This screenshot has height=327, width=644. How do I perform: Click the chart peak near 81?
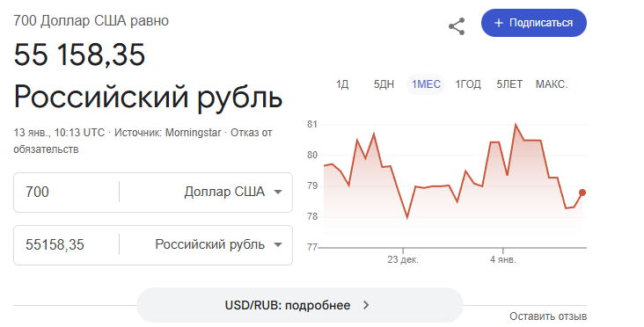515,124
